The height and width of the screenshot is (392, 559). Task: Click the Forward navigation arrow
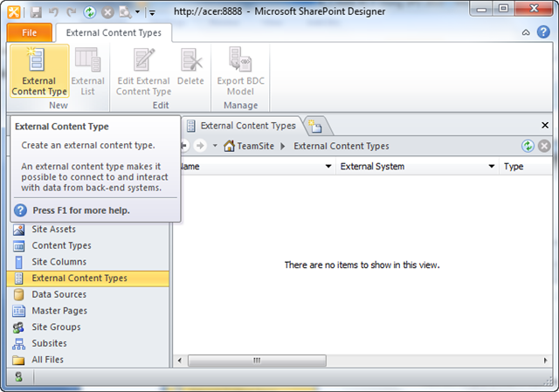pyautogui.click(x=200, y=146)
